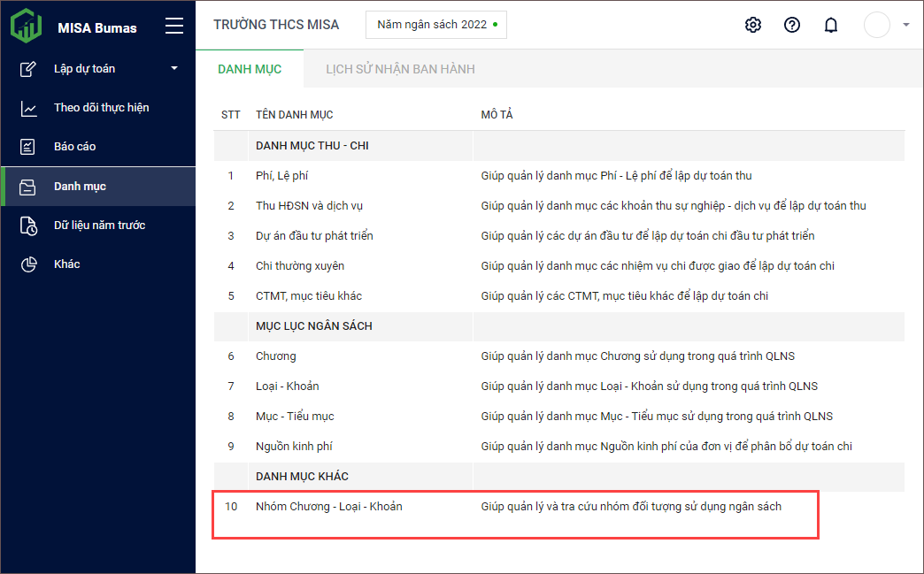Click the user avatar circle
Screen dimensions: 924x574
click(876, 25)
